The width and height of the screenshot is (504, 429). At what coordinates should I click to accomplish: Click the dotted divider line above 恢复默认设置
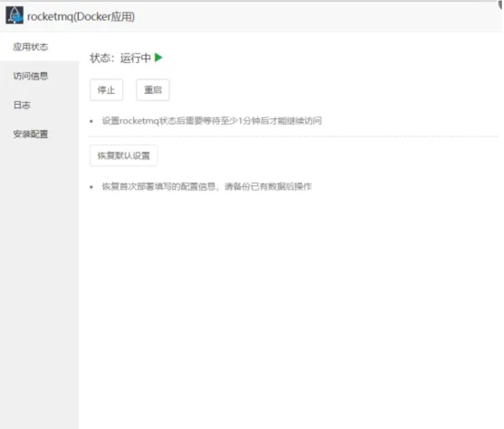pyautogui.click(x=294, y=137)
